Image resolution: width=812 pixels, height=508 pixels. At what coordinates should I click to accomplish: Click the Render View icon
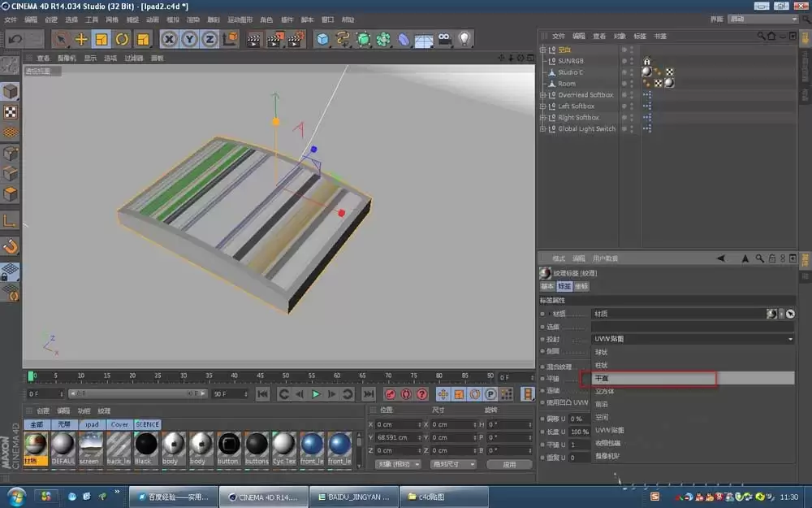pyautogui.click(x=253, y=38)
